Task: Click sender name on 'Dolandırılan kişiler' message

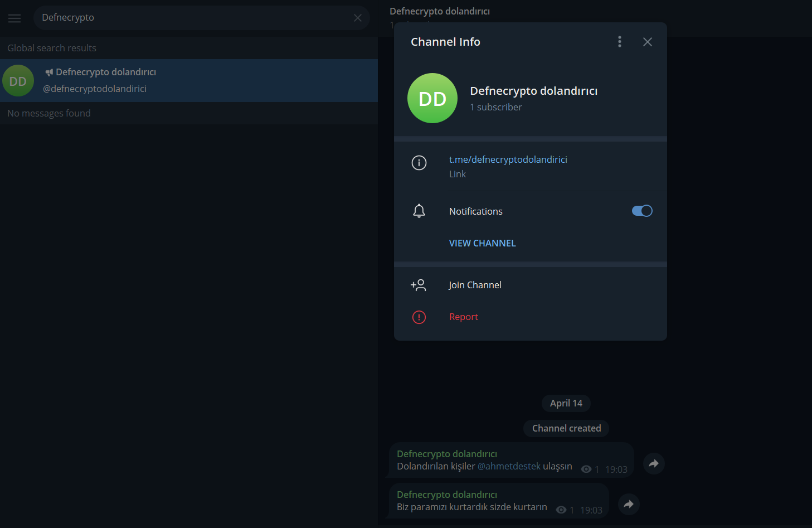Action: point(447,454)
